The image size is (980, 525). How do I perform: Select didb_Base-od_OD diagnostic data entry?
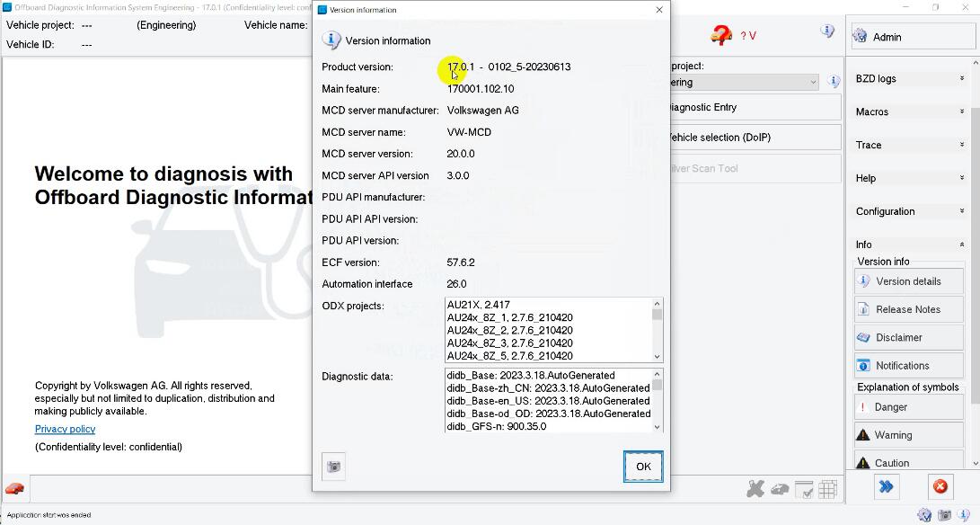click(x=548, y=414)
